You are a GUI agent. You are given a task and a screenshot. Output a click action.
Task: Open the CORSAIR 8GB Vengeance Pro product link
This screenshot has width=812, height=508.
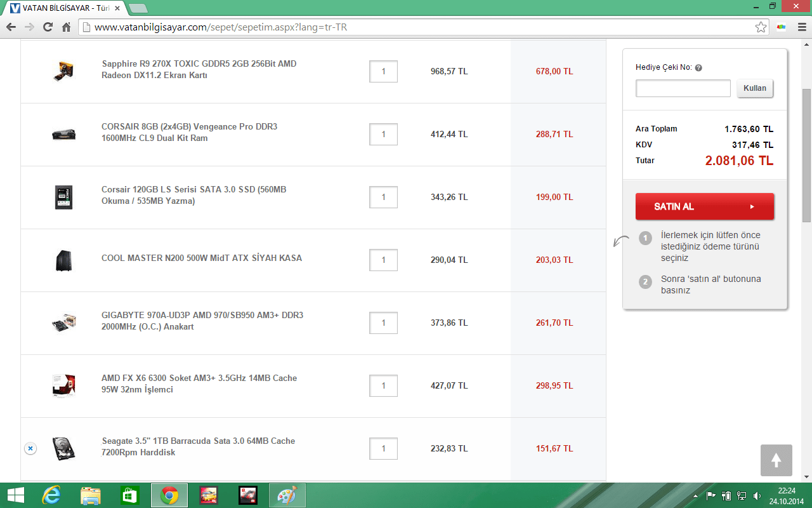tap(190, 132)
